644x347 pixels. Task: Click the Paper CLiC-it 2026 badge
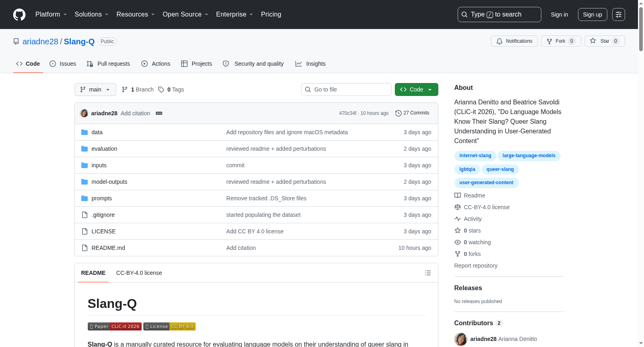tap(115, 326)
